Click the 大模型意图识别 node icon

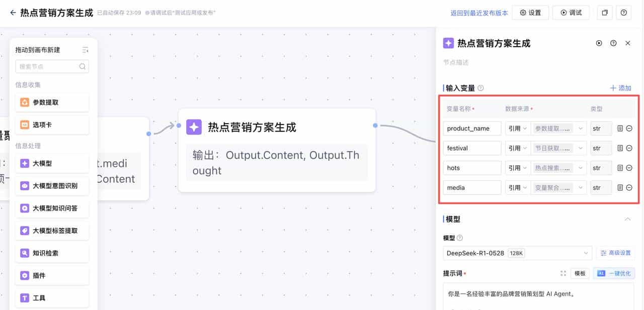click(25, 186)
